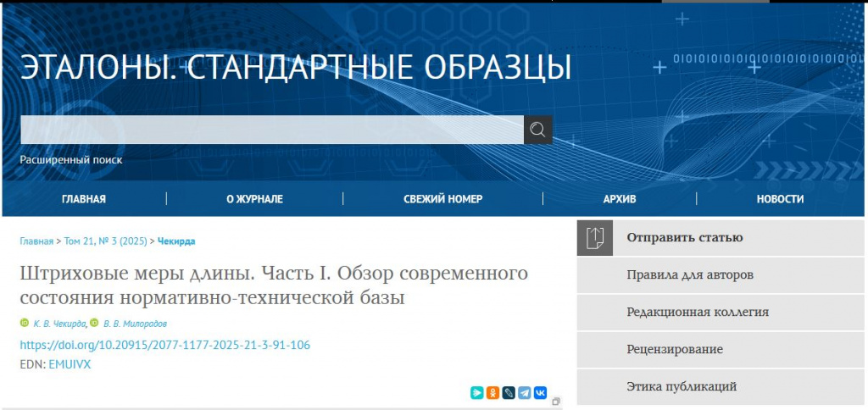Viewport: 868px width, 410px height.
Task: Open EDN code EMUIVX link
Action: (x=70, y=364)
